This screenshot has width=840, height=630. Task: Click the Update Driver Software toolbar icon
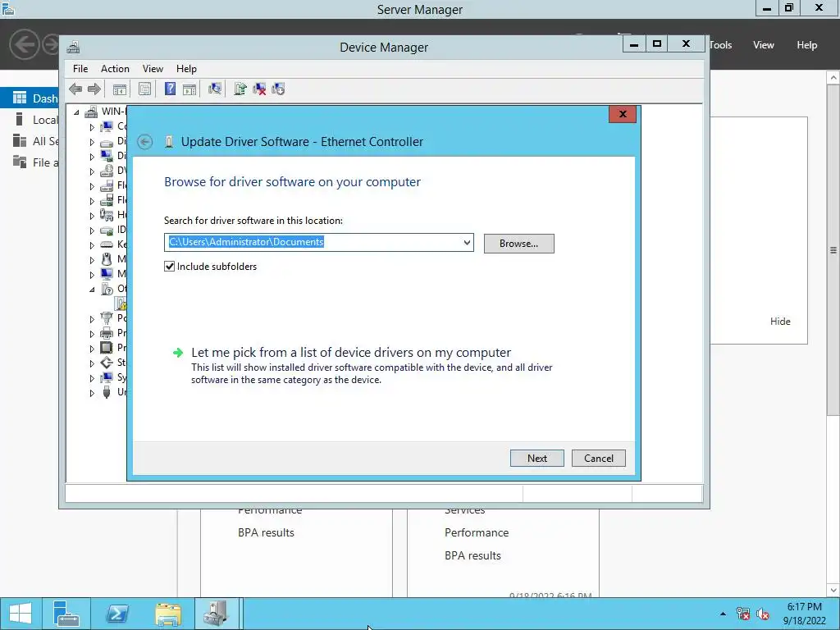pos(240,89)
